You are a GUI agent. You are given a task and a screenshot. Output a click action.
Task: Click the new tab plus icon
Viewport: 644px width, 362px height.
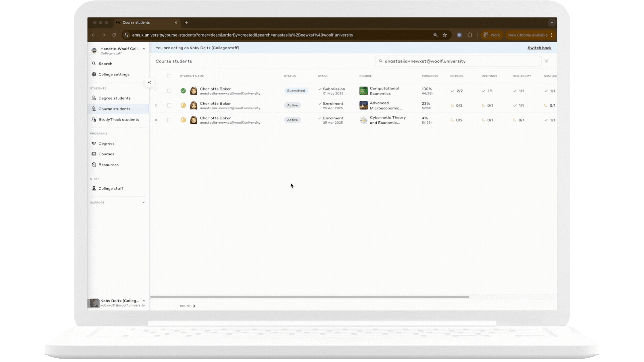pos(186,22)
